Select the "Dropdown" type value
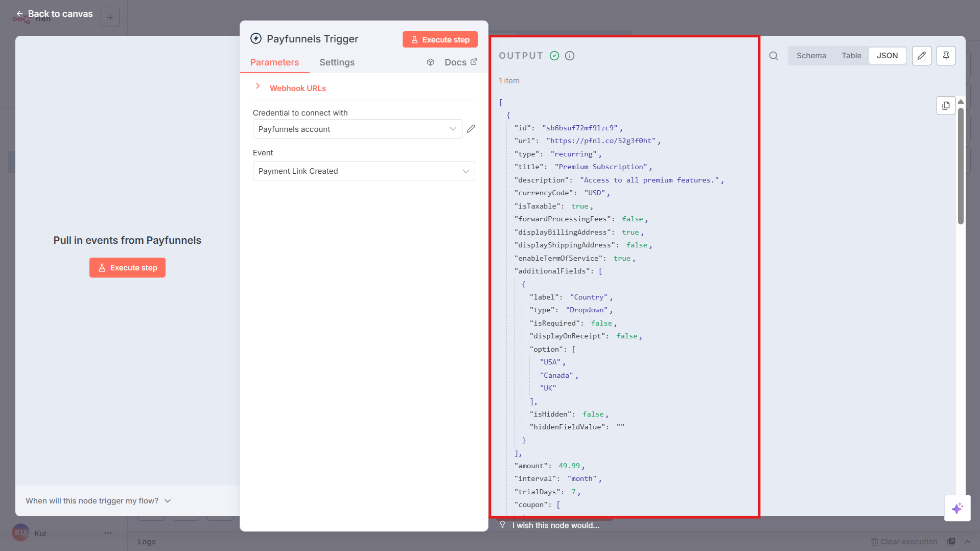 (587, 310)
